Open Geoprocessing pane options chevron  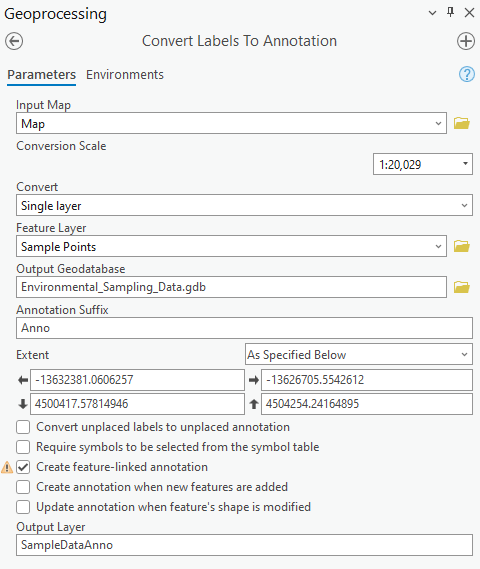point(432,13)
